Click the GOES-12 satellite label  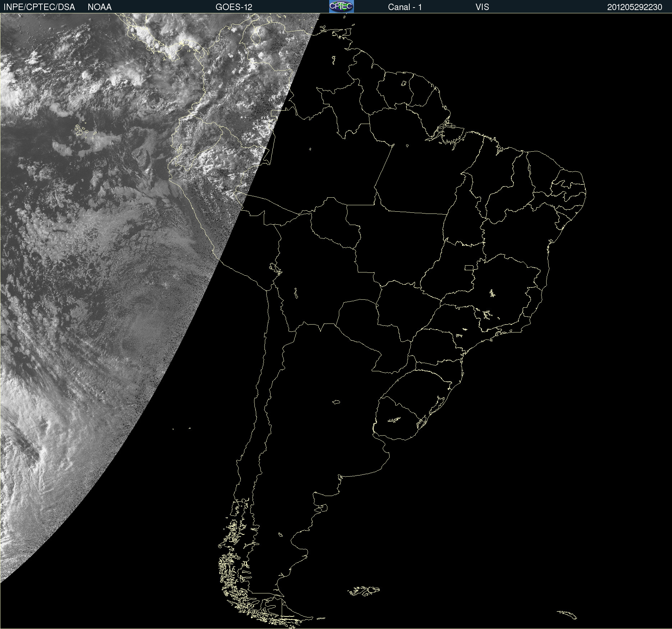(x=234, y=7)
